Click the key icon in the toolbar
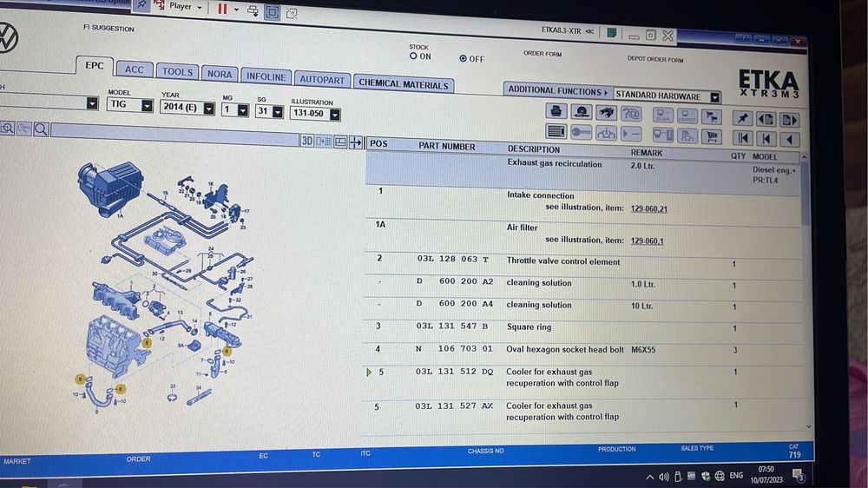 (x=582, y=132)
